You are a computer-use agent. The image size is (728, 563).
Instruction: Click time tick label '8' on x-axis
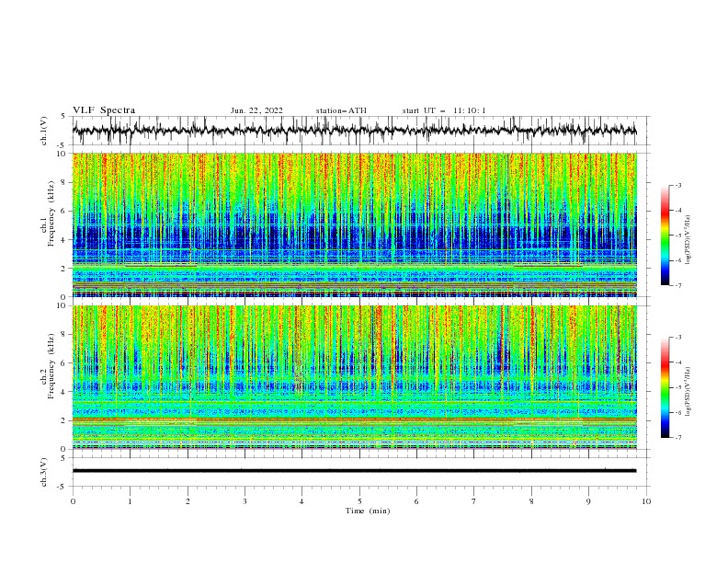[531, 501]
